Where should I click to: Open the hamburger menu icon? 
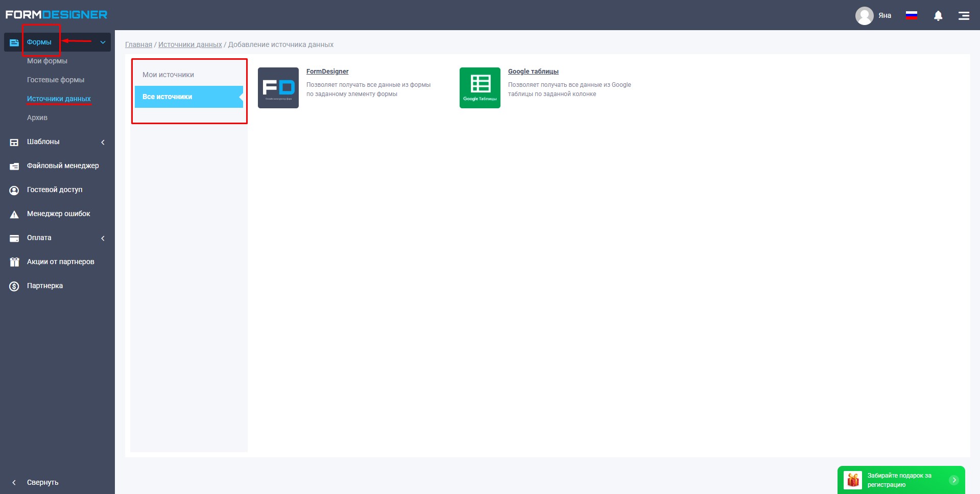[x=964, y=16]
